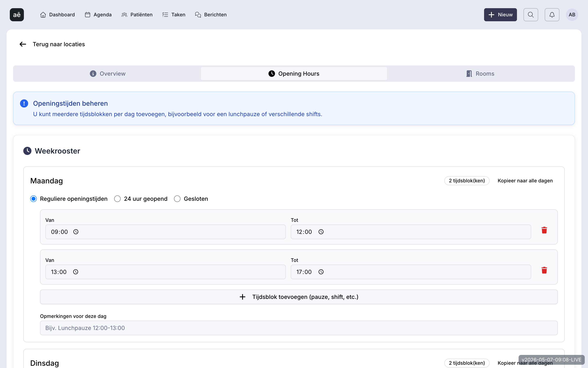Edit the 09:00 Van time field
This screenshot has height=368, width=588.
click(165, 232)
